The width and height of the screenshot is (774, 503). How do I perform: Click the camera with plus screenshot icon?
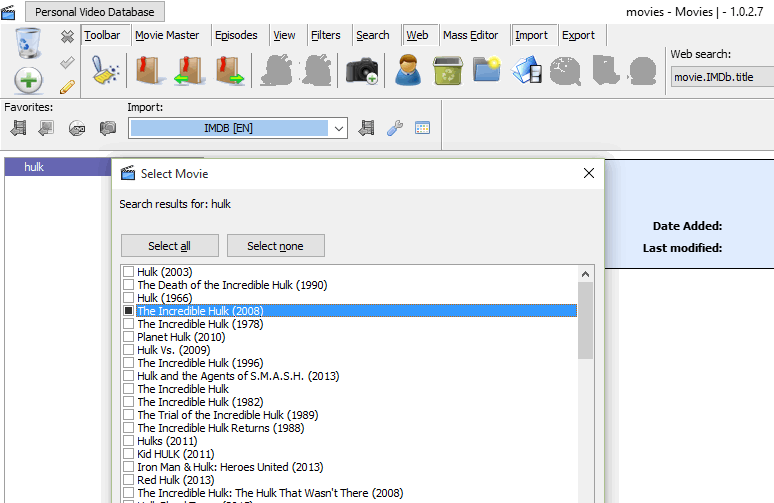(x=362, y=71)
